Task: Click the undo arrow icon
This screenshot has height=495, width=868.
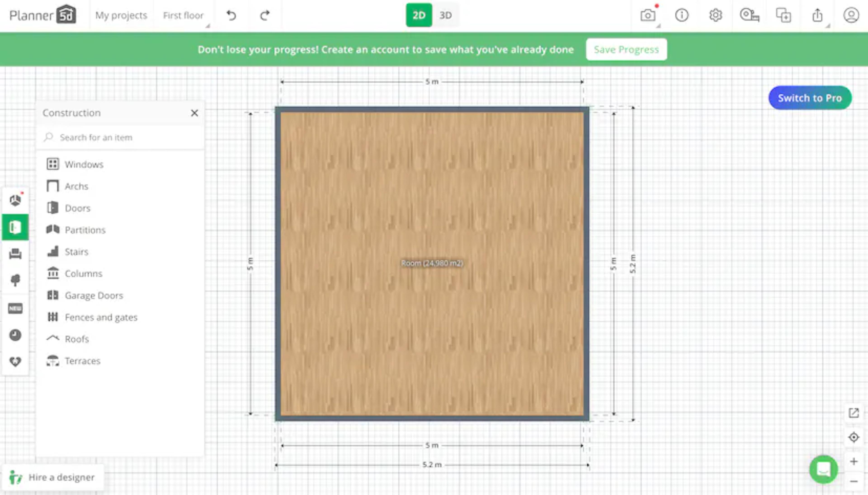Action: 231,15
